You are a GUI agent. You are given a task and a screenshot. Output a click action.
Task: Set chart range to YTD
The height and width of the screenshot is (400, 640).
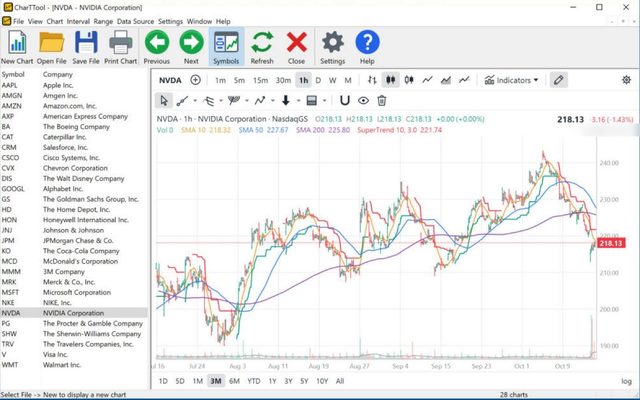coord(254,381)
